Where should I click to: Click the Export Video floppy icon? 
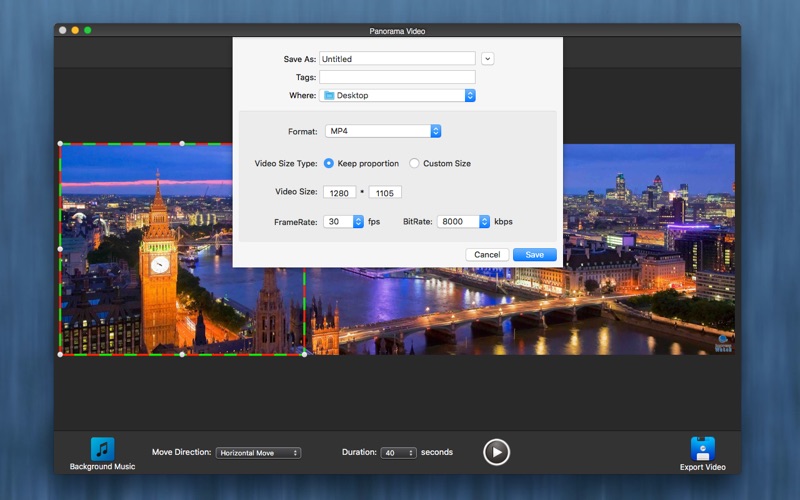click(703, 449)
